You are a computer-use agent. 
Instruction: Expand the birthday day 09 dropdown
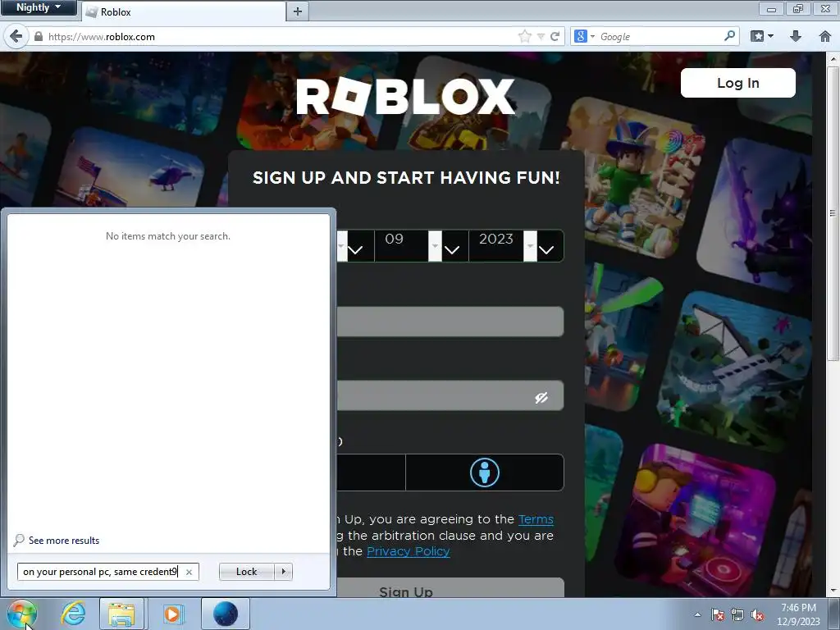[422, 246]
